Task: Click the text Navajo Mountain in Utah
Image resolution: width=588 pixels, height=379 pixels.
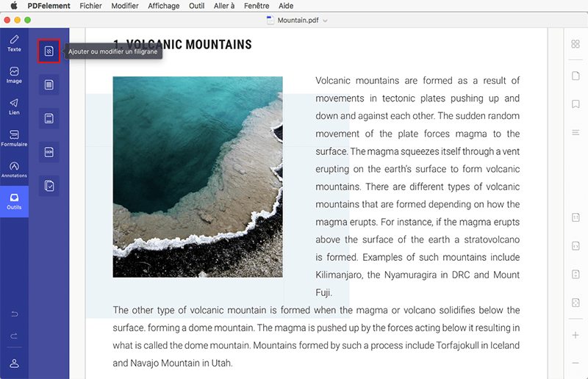Action: point(182,363)
